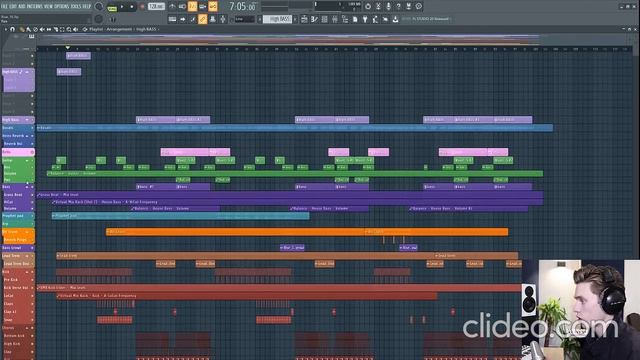This screenshot has width=640, height=360.
Task: Click the help question mark icon
Action: pos(398,7)
